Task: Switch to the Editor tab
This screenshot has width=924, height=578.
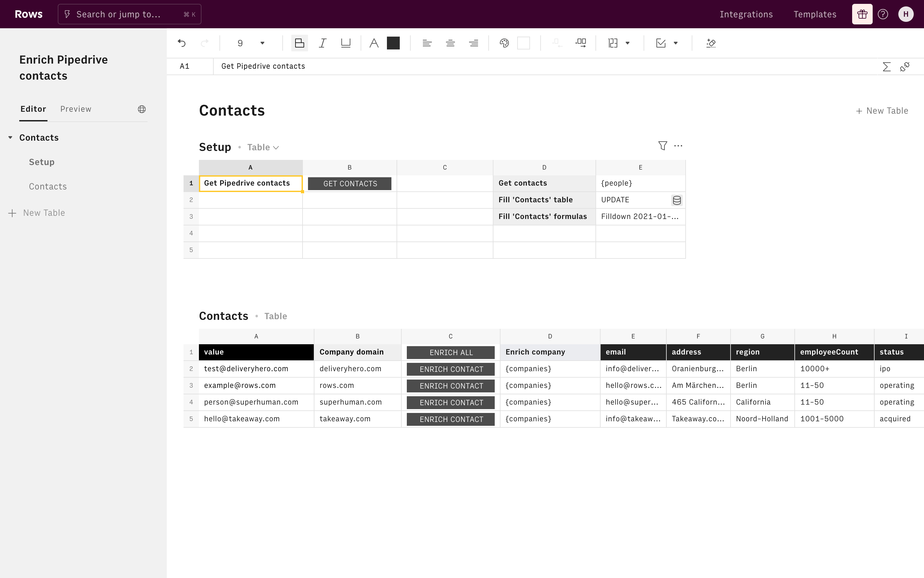Action: click(x=33, y=109)
